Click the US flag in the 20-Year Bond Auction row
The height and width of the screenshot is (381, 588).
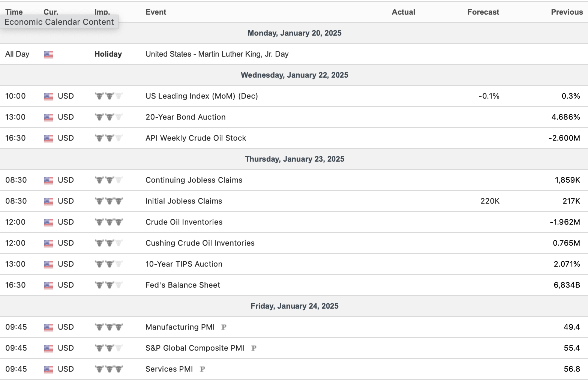(x=48, y=117)
